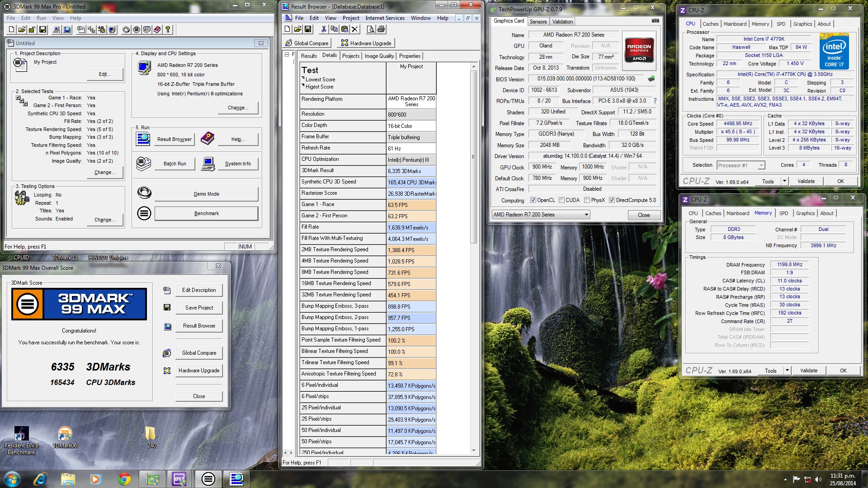Open Tools dropdown arrow in upper CPU-Z

pos(784,181)
